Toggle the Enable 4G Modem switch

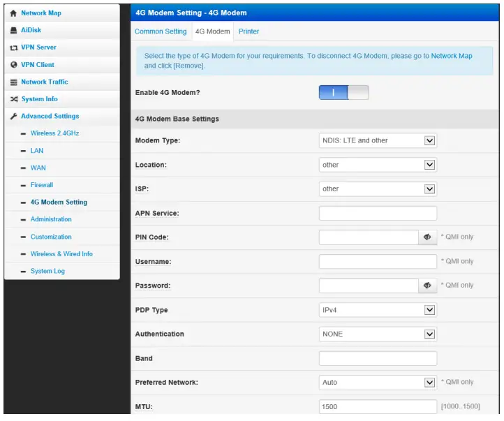[x=343, y=93]
